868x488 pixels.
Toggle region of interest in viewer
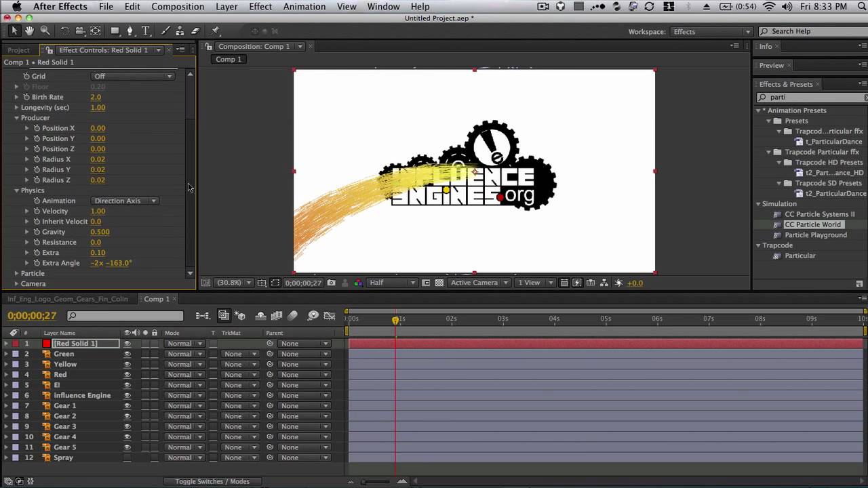[426, 283]
